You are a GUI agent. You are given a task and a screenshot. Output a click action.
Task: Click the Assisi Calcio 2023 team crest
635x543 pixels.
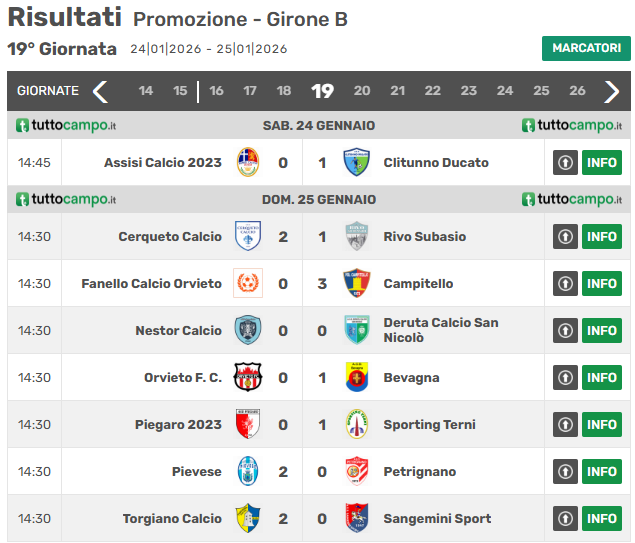point(247,162)
